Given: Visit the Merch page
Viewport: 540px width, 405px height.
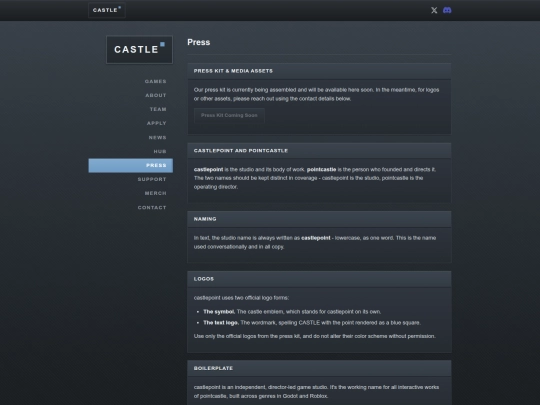Looking at the screenshot, I should coord(156,193).
